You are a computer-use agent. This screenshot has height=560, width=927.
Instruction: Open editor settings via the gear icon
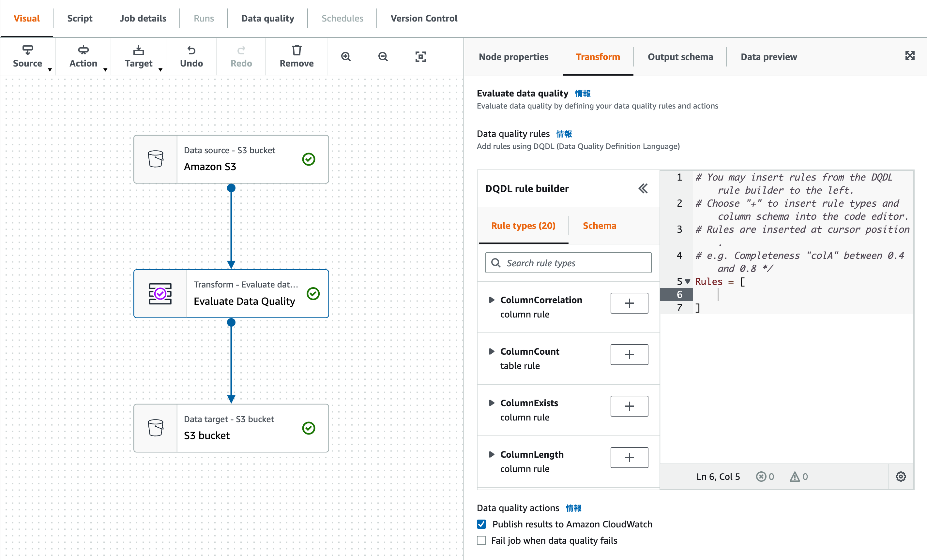(x=901, y=477)
